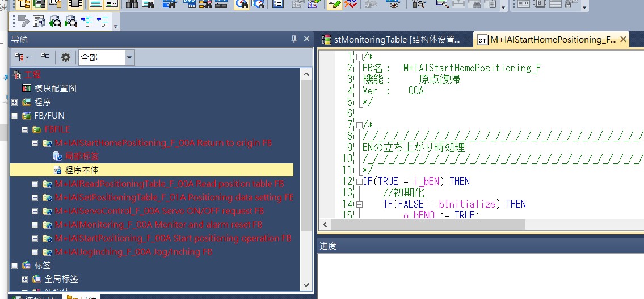Expand the 程序 tree node
Screen dimensions: 644x299
(15, 102)
